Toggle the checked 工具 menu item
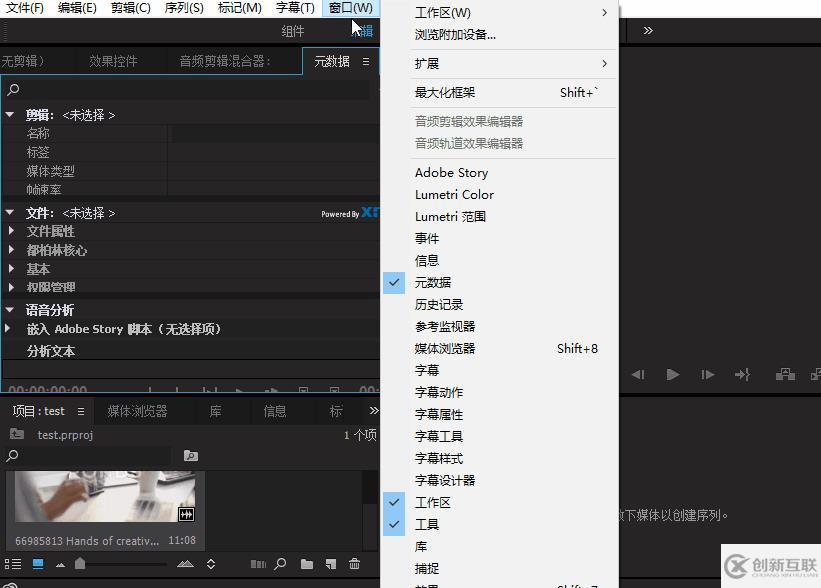821x588 pixels. click(501, 525)
